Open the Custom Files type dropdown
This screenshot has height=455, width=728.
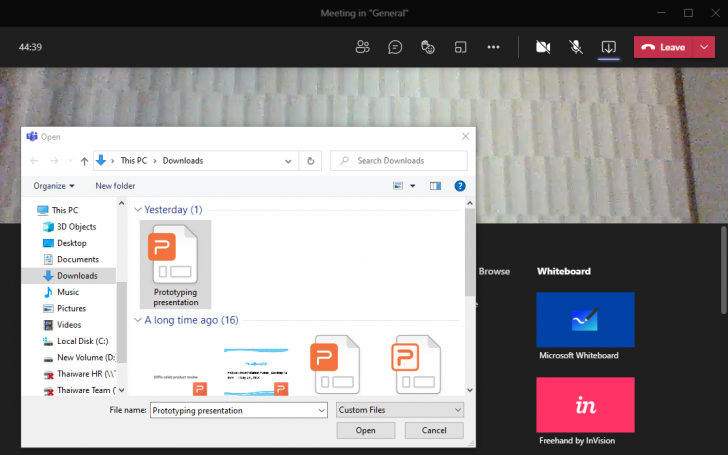(x=400, y=410)
